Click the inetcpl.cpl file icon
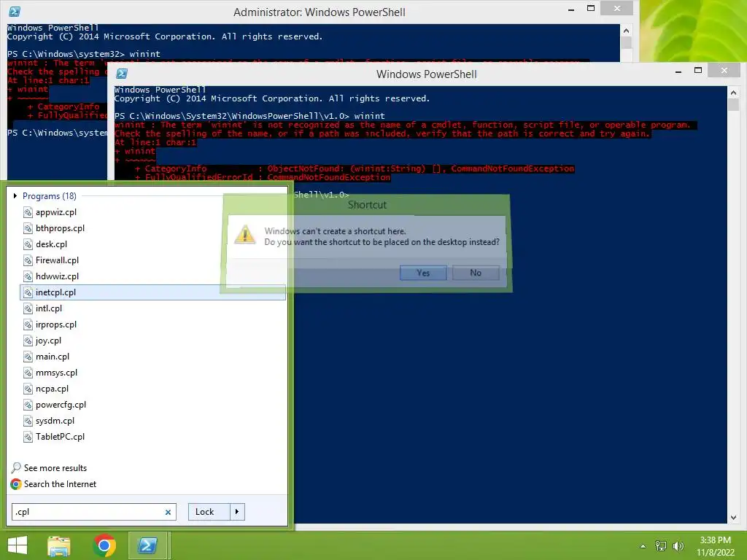 [x=28, y=292]
